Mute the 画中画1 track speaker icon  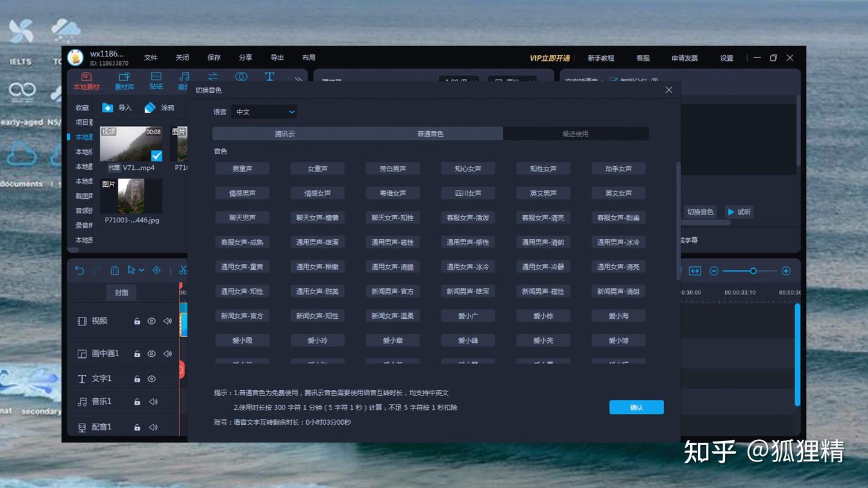coord(168,354)
